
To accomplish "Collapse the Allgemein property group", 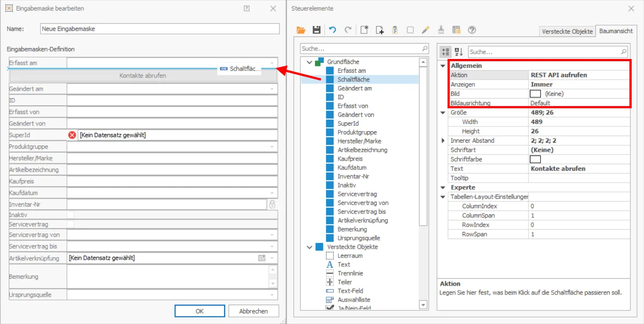I will click(443, 66).
